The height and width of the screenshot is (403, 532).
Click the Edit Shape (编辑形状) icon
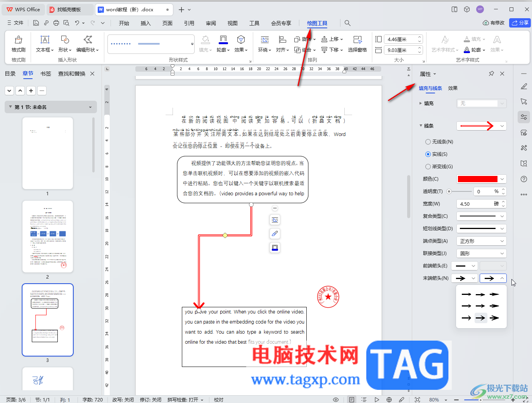point(88,40)
